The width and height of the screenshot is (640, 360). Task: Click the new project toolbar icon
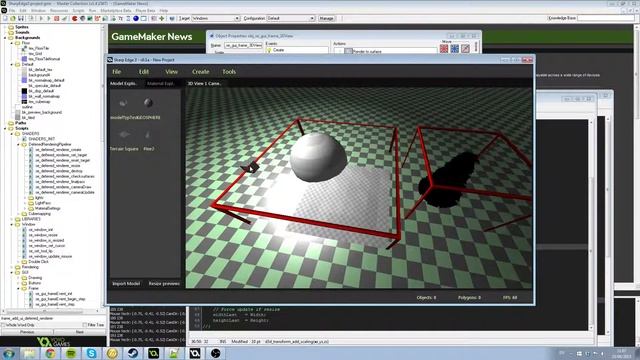point(5,18)
